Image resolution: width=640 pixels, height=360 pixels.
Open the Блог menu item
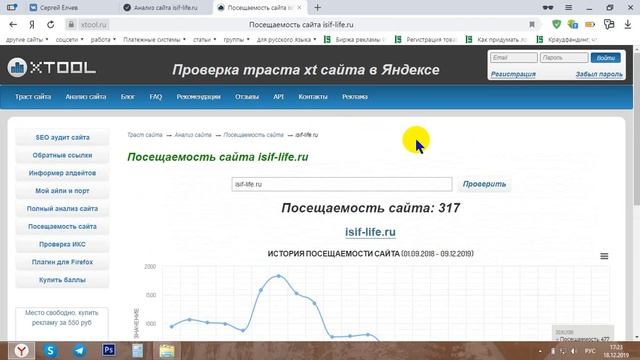[127, 97]
